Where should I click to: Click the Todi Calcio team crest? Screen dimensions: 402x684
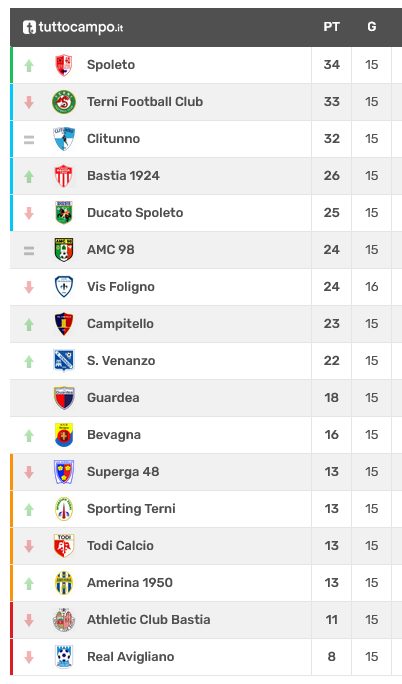coord(64,546)
